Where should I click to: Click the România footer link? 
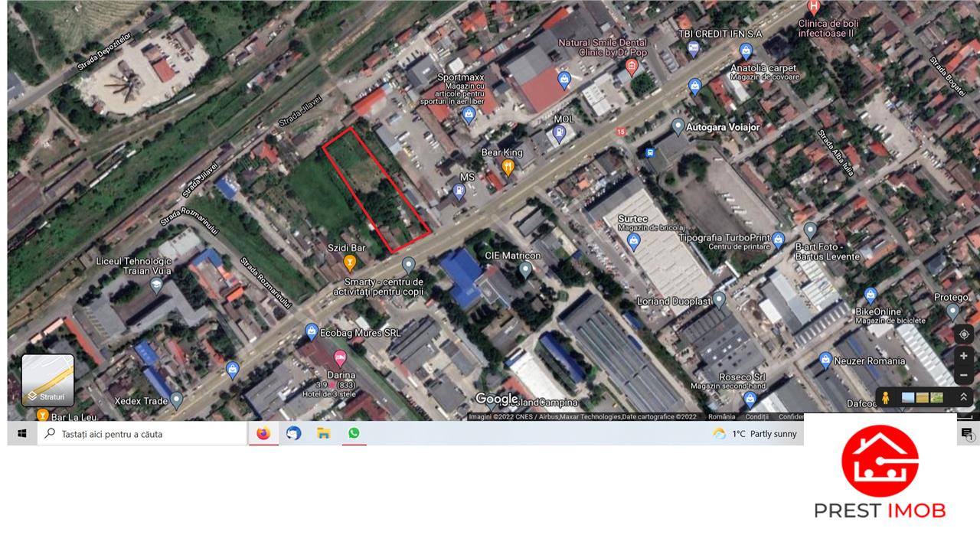point(721,417)
